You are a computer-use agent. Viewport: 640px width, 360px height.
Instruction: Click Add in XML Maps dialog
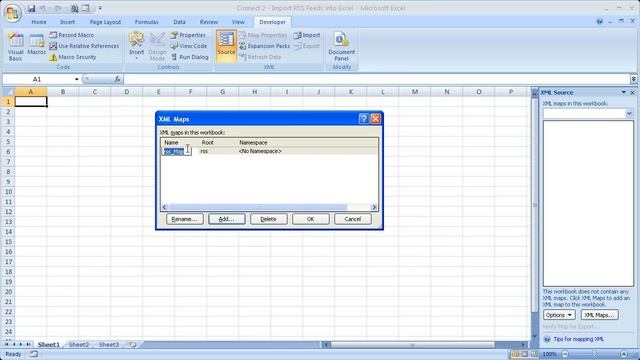click(x=227, y=219)
